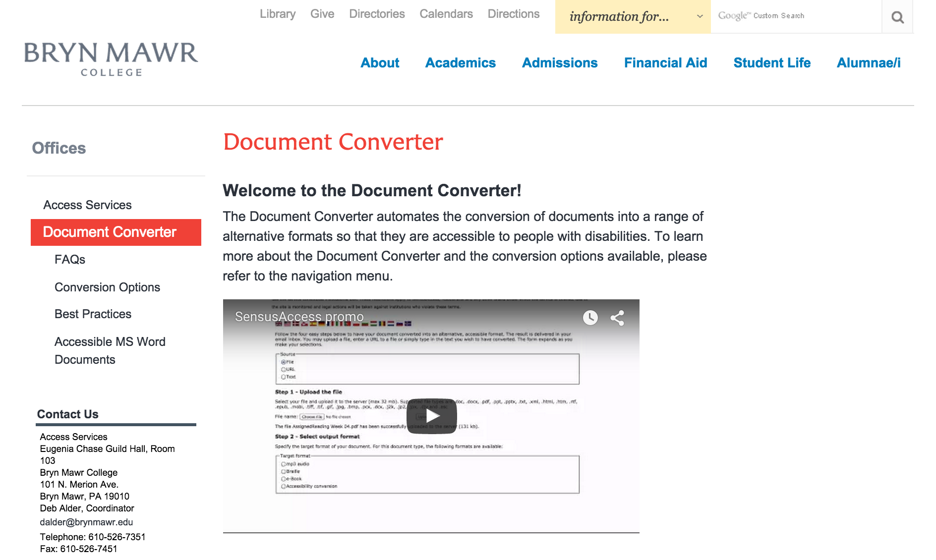Open the Academics menu
936x560 pixels.
click(x=461, y=63)
